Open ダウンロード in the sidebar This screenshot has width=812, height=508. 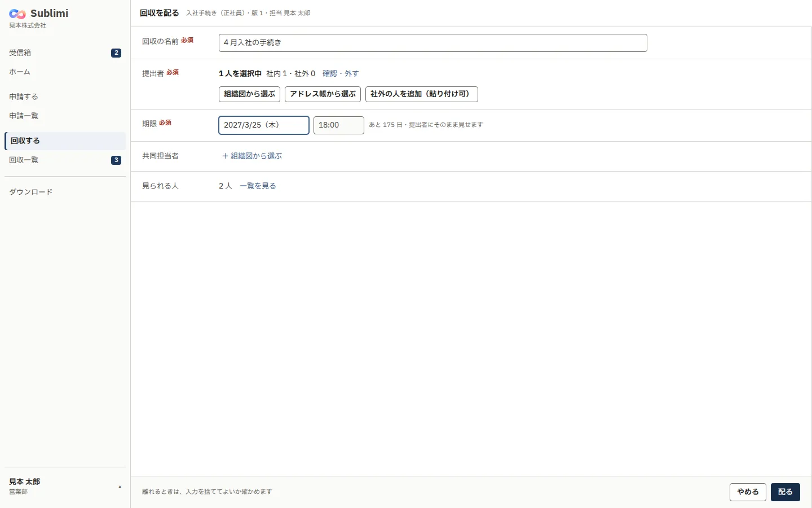pos(65,192)
